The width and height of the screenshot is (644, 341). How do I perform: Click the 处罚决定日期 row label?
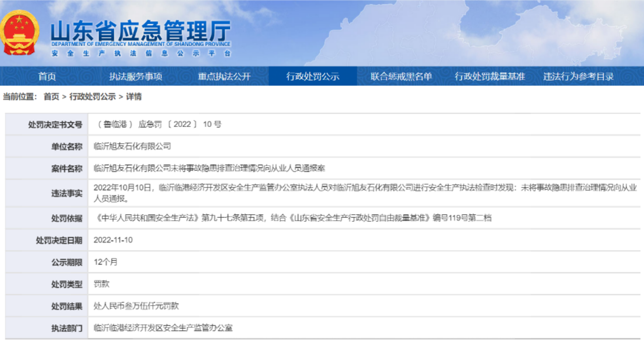tap(59, 240)
